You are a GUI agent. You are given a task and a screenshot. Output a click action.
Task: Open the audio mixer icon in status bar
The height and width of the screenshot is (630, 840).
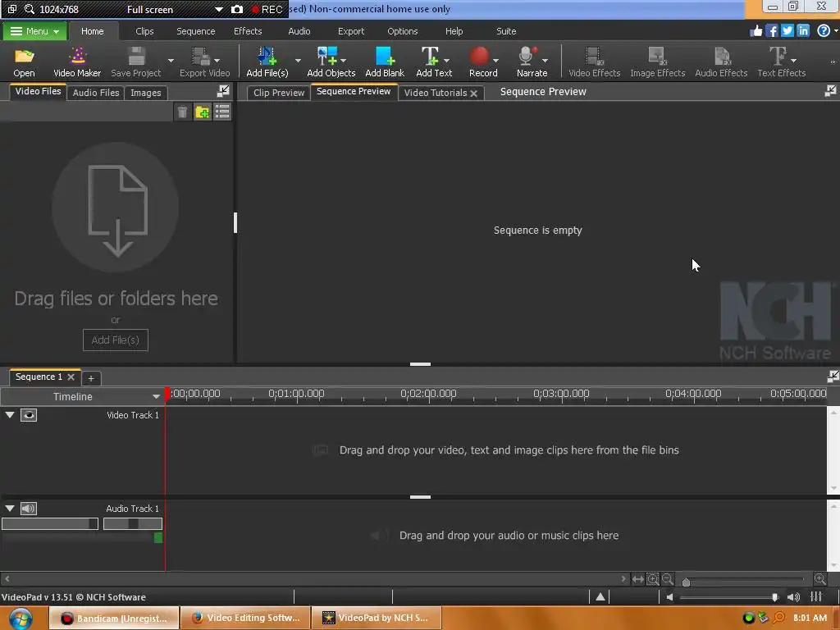[816, 597]
